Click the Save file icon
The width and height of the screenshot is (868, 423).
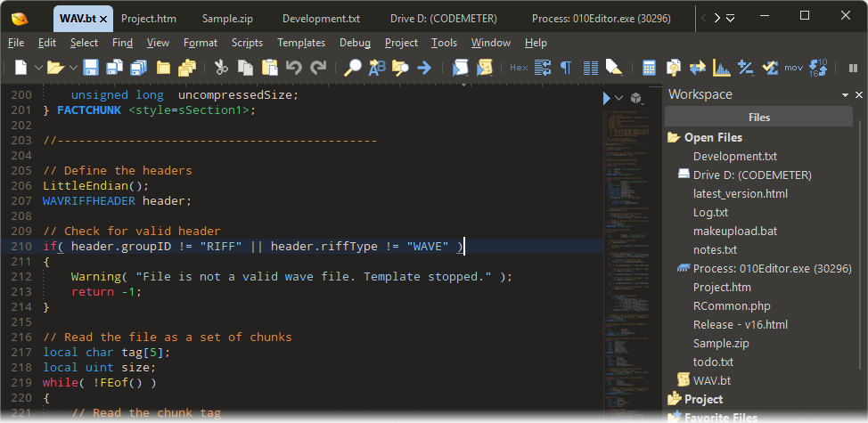[x=91, y=68]
